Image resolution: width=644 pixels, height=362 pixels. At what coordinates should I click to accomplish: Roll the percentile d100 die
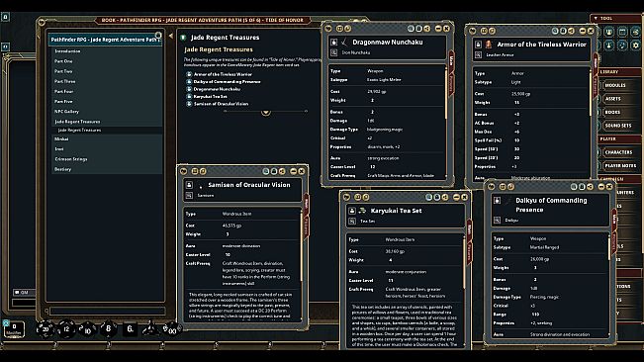171,329
